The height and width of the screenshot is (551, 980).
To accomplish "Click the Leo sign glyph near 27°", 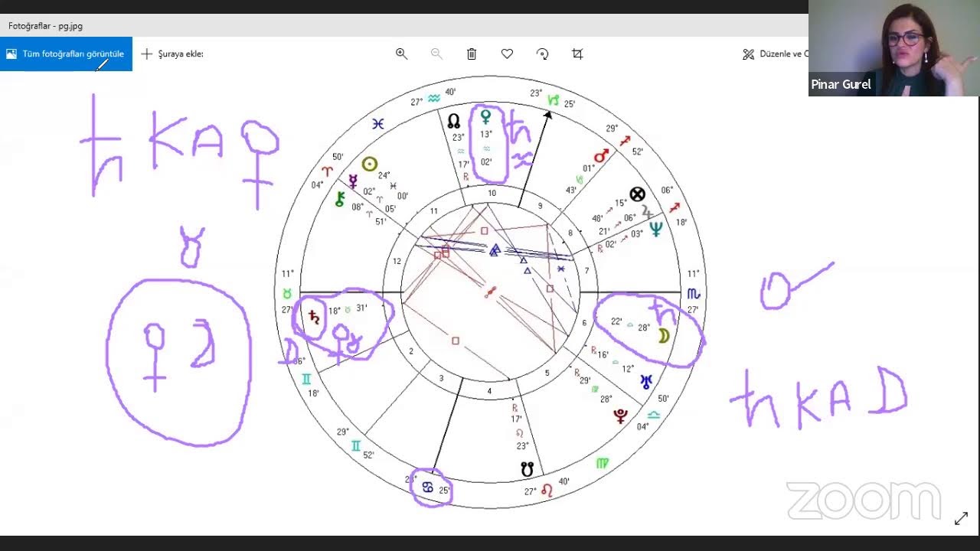I will (547, 490).
